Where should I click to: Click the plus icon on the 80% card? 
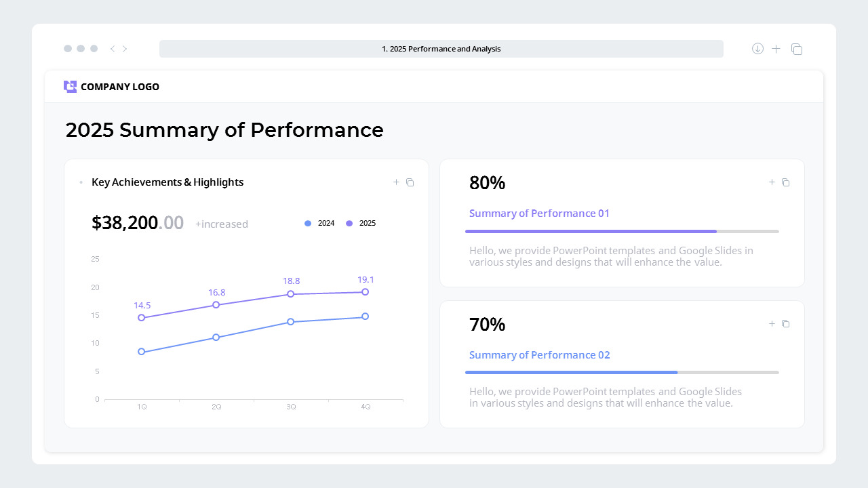pyautogui.click(x=772, y=182)
